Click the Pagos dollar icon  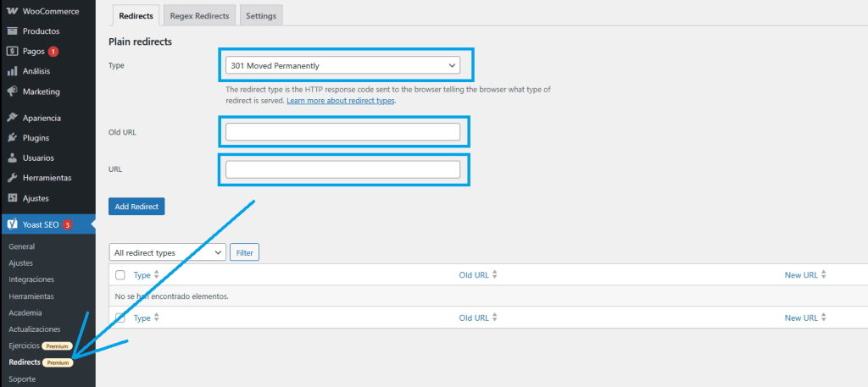(x=13, y=51)
